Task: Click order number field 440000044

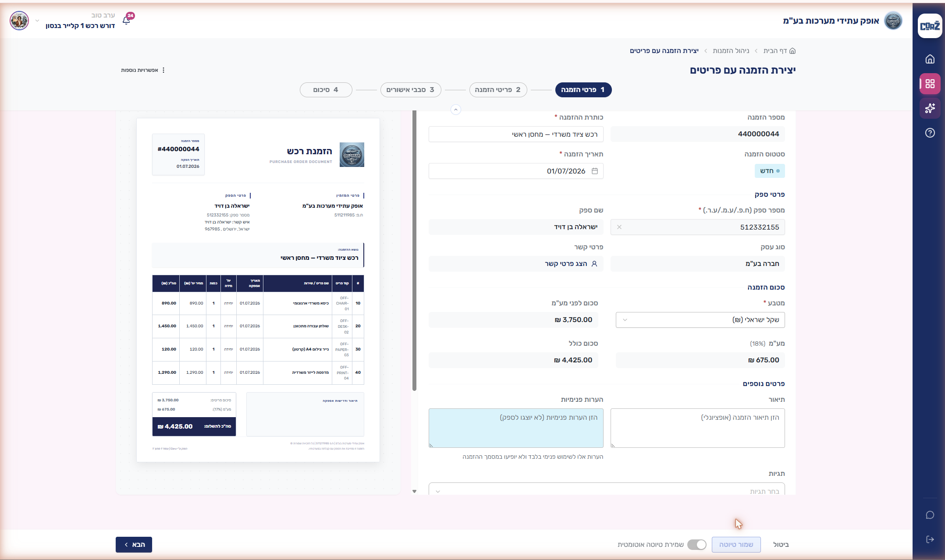Action: pos(697,134)
